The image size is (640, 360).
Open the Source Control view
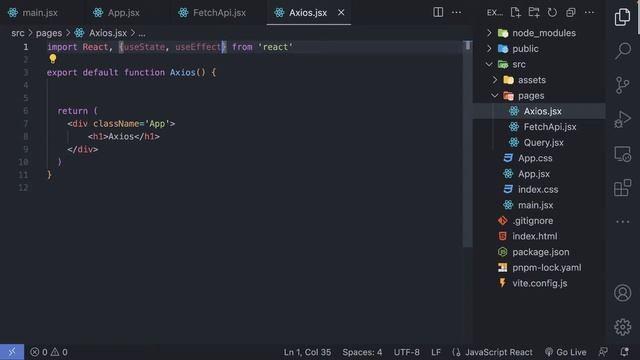[622, 85]
